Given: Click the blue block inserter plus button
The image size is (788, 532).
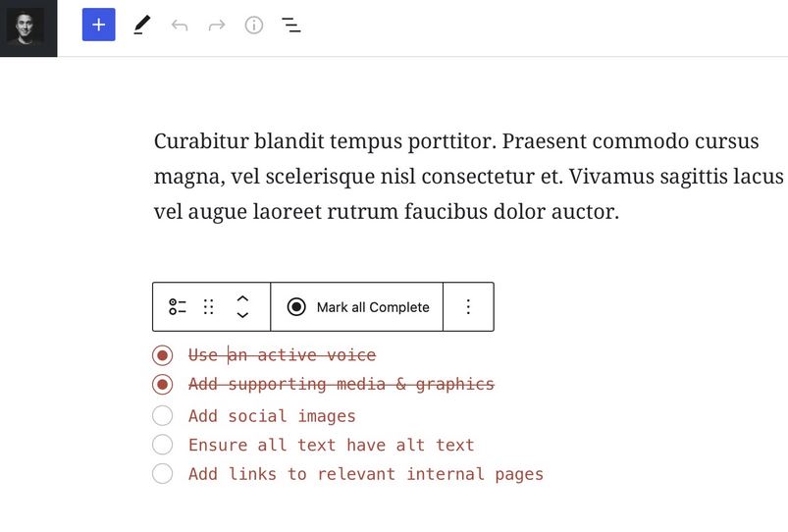Looking at the screenshot, I should tap(98, 25).
